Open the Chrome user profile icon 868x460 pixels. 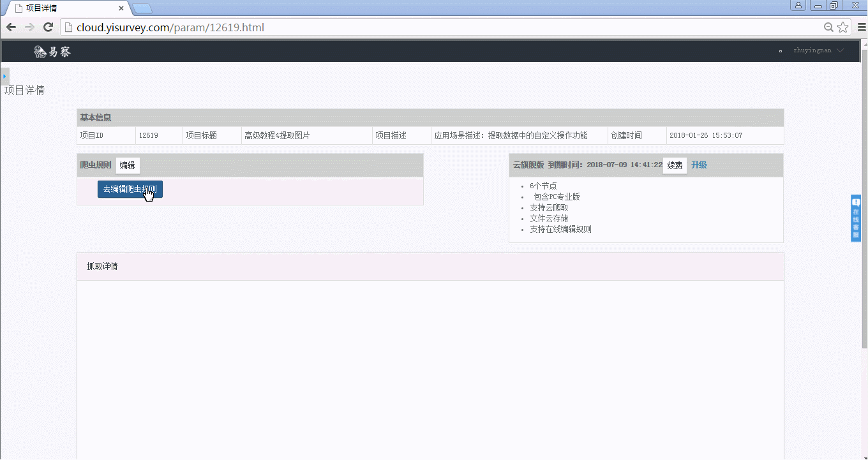[798, 6]
